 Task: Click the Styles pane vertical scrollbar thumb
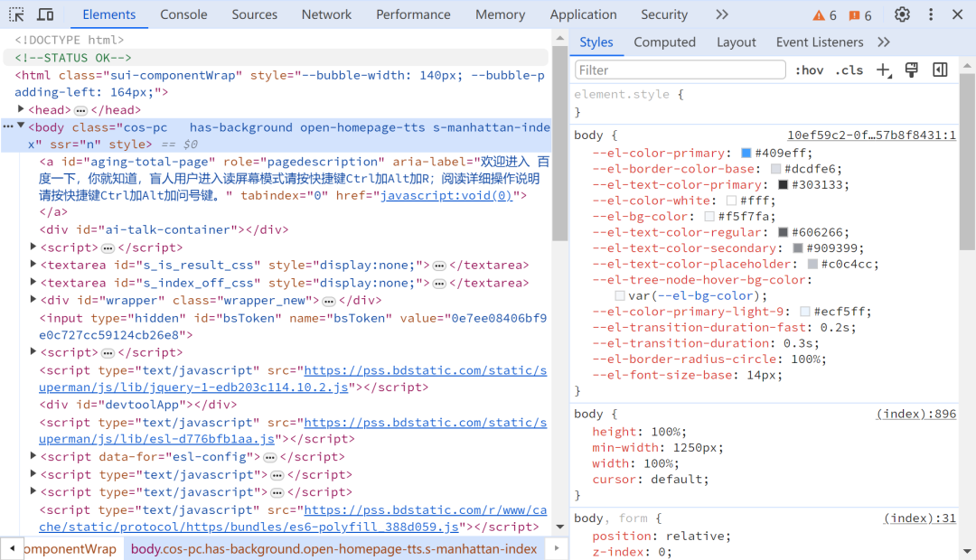[967, 162]
